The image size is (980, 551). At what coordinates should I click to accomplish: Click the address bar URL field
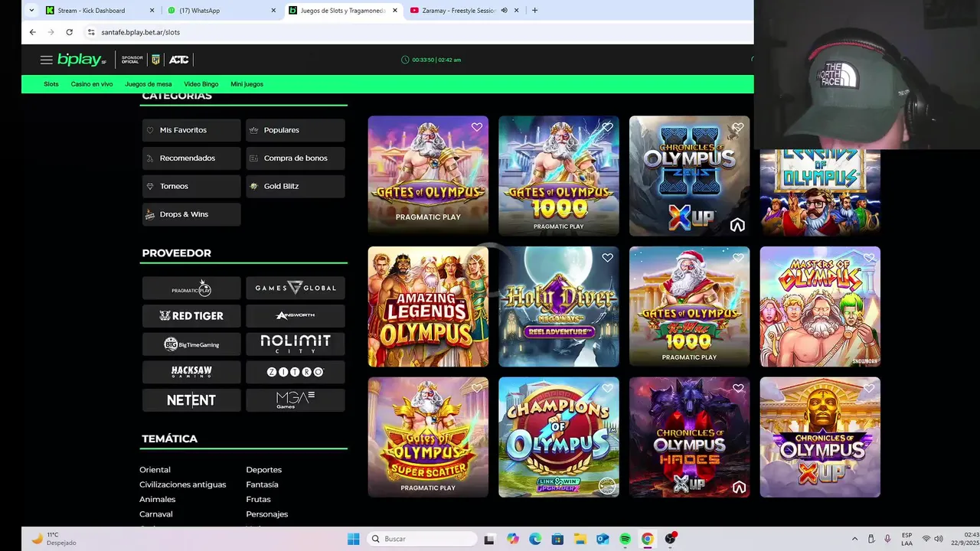point(417,32)
